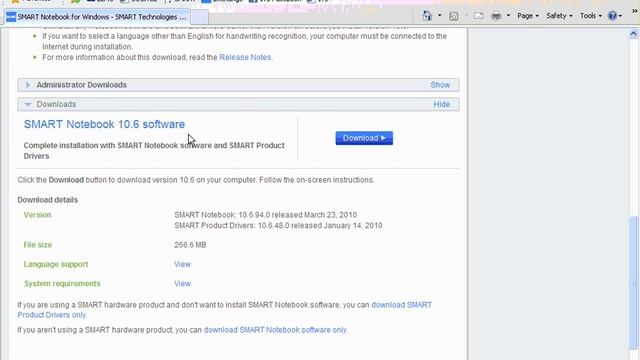Show more command bar items via chevron
640x360 pixels.
click(x=635, y=11)
